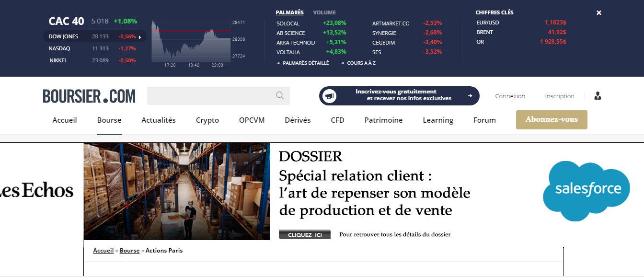The width and height of the screenshot is (644, 277).
Task: Switch to the Palmarès tab
Action: pyautogui.click(x=289, y=12)
